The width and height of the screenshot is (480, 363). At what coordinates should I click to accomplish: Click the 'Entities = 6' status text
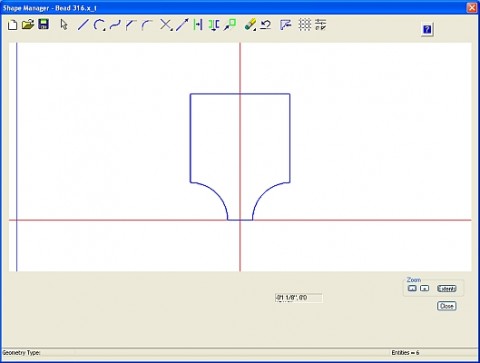pyautogui.click(x=405, y=353)
